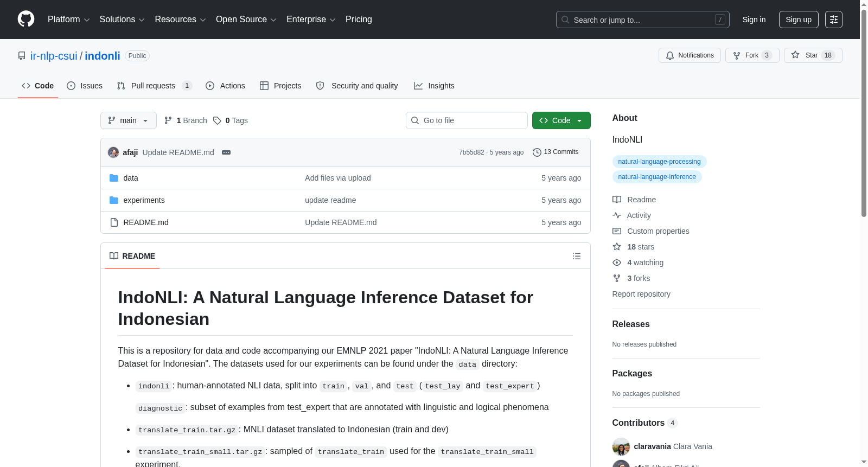Open commit hash 7b55d82
Viewport: 868px width, 467px height.
[x=471, y=152]
